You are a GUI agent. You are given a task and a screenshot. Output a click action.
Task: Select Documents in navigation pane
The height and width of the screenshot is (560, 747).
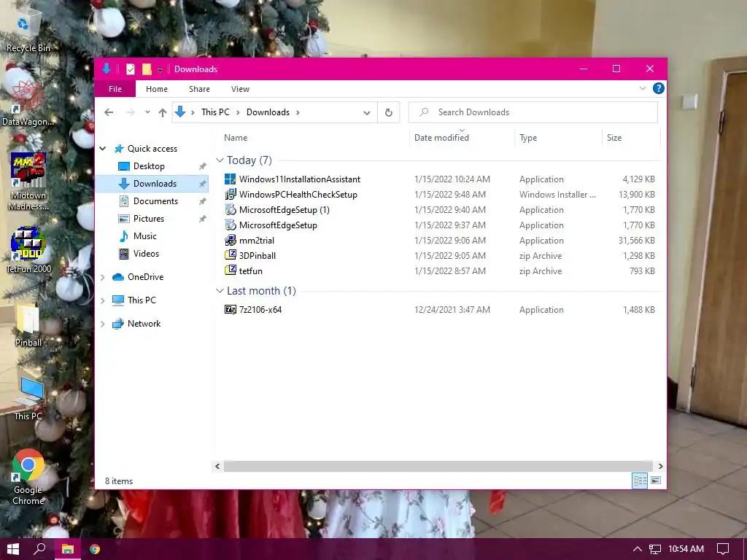[x=155, y=201]
